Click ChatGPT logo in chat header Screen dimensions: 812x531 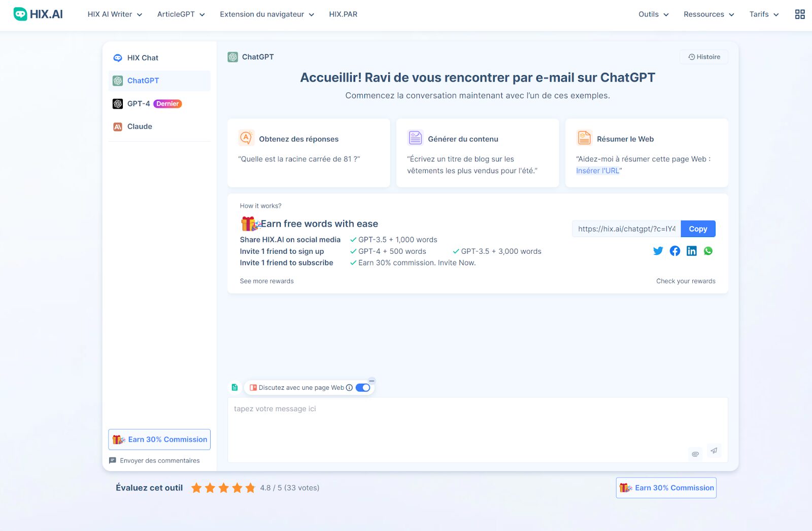click(232, 57)
